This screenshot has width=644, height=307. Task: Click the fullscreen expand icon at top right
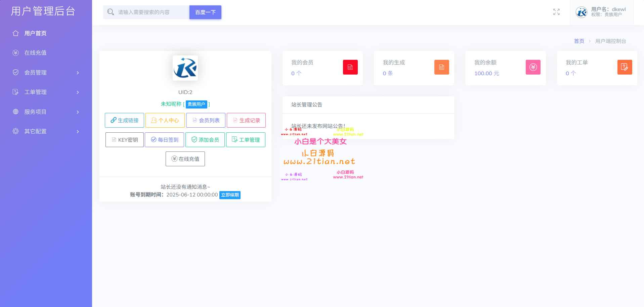556,12
